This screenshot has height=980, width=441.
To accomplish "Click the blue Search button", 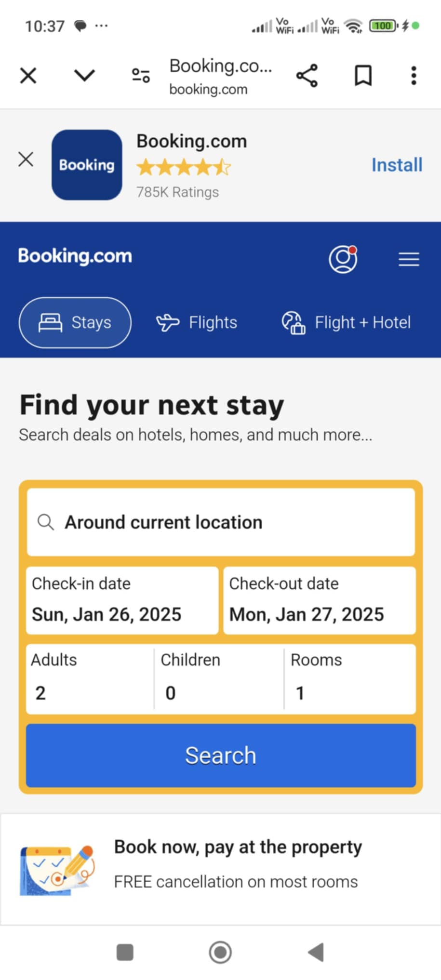I will point(221,755).
